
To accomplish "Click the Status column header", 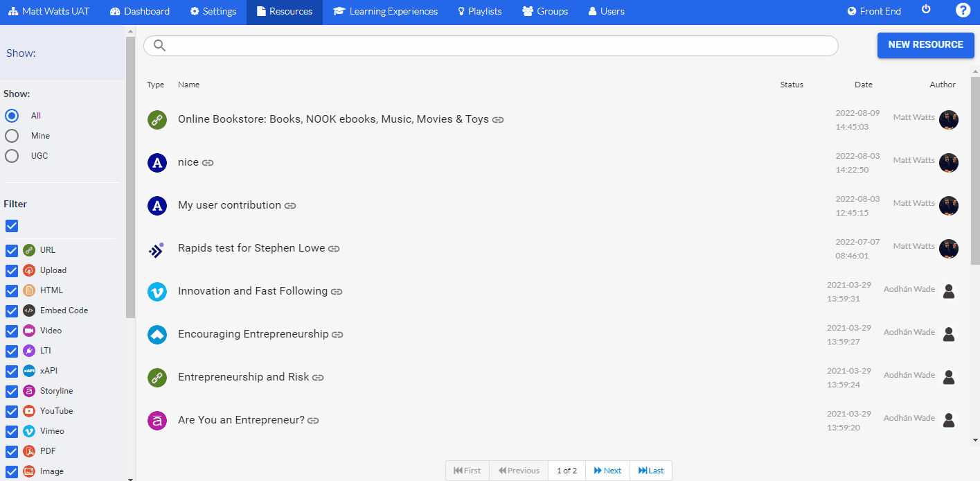I will point(792,85).
